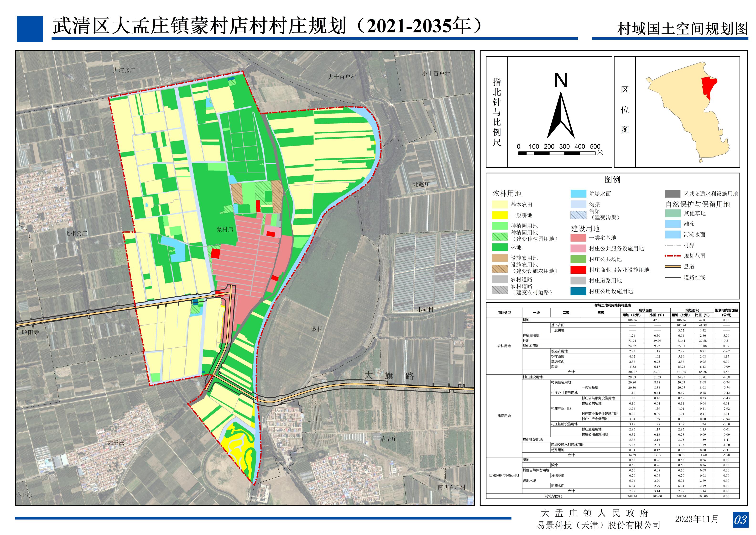Click the 大旗路 road label

pos(389,376)
